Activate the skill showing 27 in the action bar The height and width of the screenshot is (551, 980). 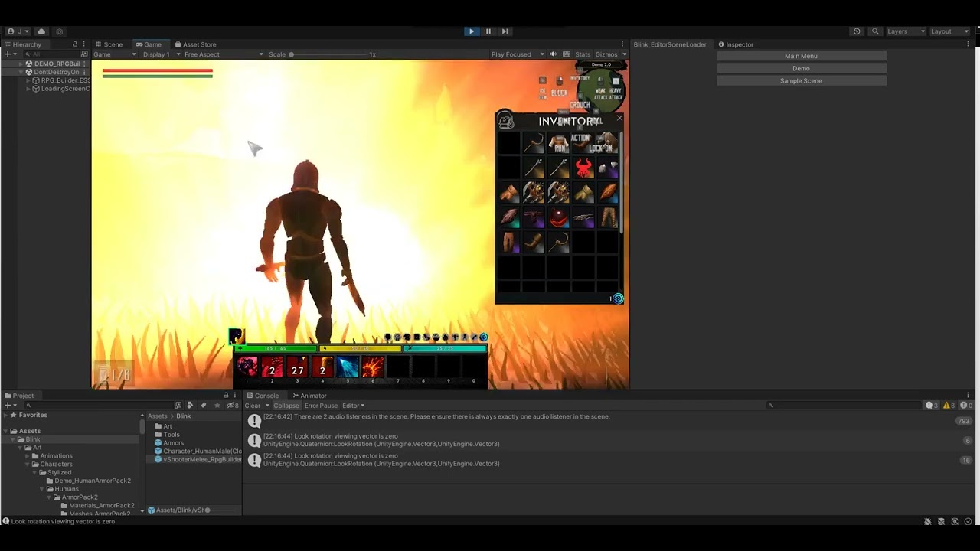[297, 368]
